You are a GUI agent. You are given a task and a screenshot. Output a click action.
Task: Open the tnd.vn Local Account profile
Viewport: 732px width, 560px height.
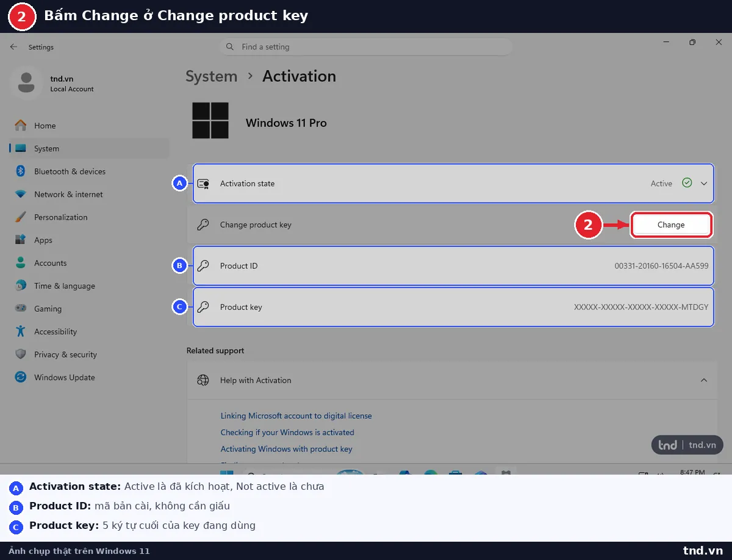(54, 84)
